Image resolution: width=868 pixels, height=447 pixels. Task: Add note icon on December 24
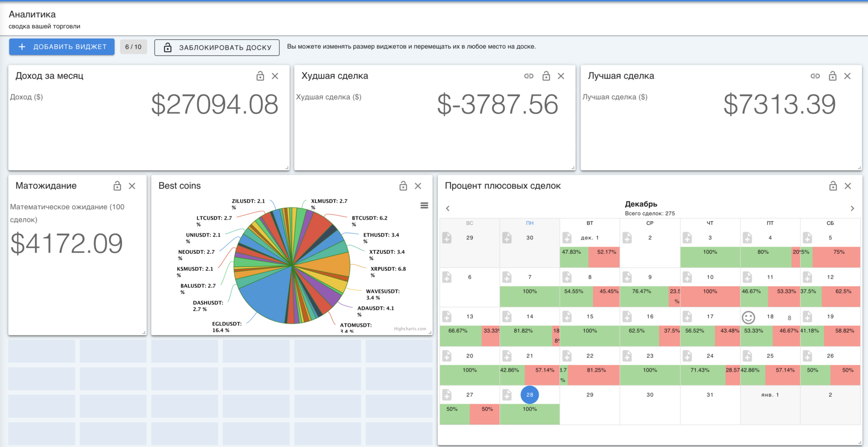pos(687,356)
